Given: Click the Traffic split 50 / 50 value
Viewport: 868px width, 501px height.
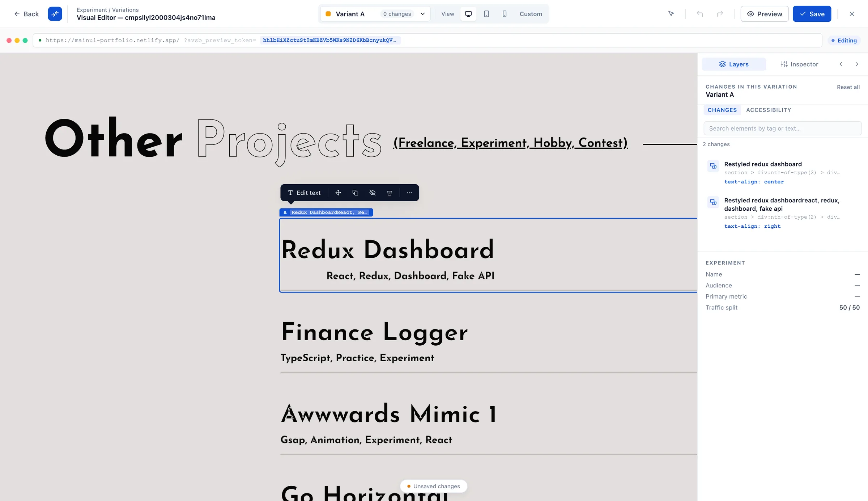Looking at the screenshot, I should pyautogui.click(x=849, y=307).
